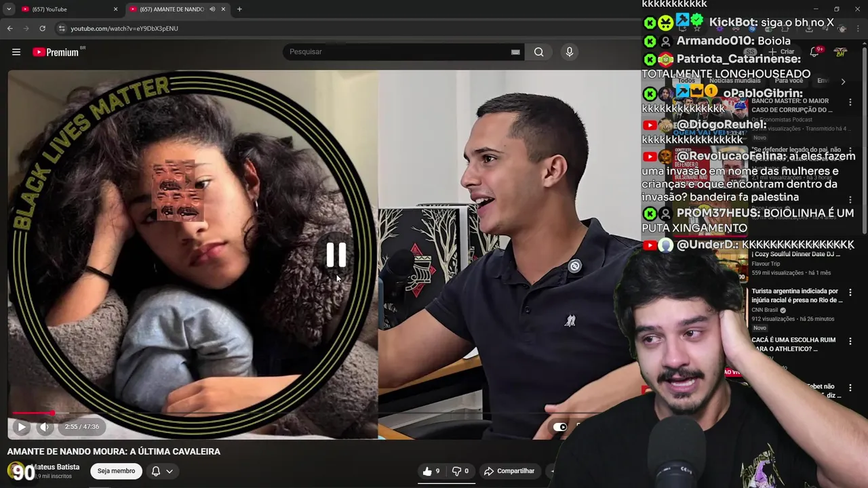Click Flavour Trip channel name
The width and height of the screenshot is (868, 488).
[x=766, y=264]
